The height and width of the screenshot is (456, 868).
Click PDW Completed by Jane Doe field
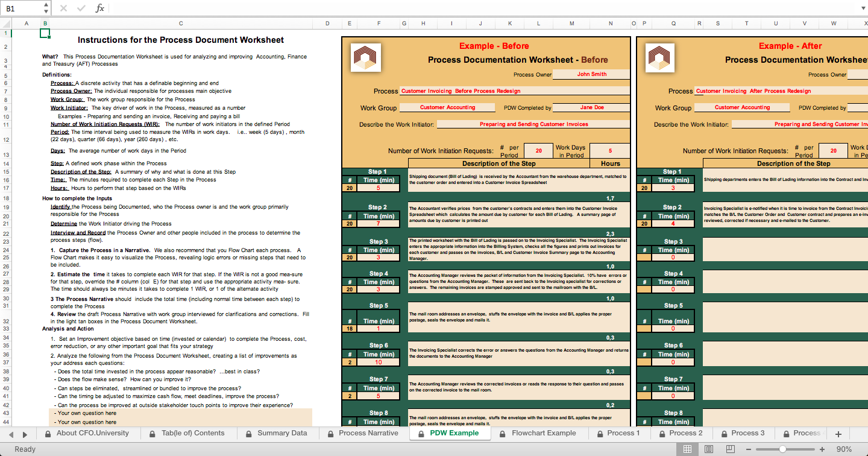(x=591, y=107)
